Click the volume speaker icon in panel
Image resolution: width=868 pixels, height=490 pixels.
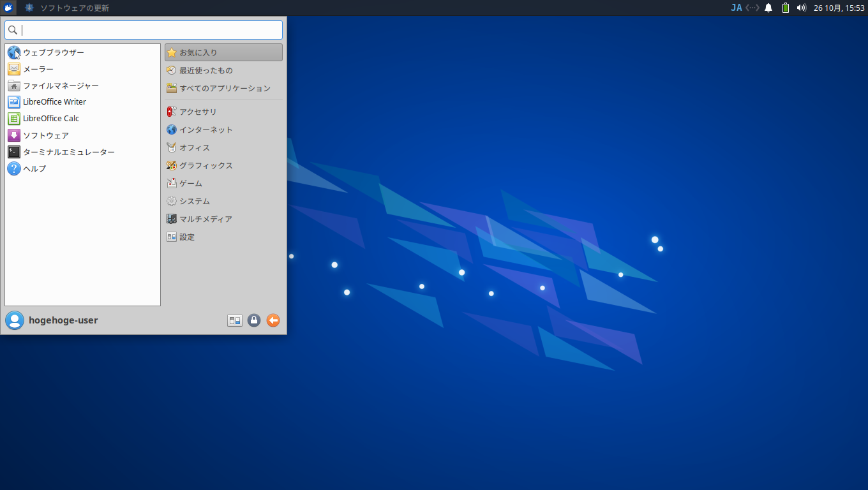coord(802,8)
